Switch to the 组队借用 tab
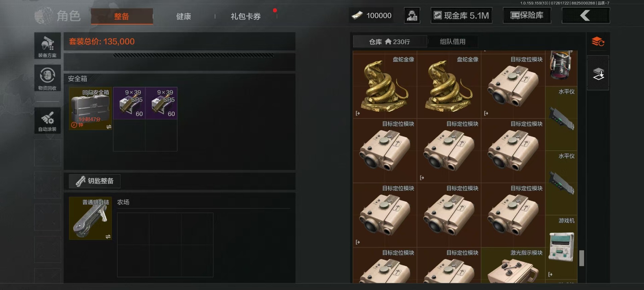The height and width of the screenshot is (290, 644). coord(452,42)
